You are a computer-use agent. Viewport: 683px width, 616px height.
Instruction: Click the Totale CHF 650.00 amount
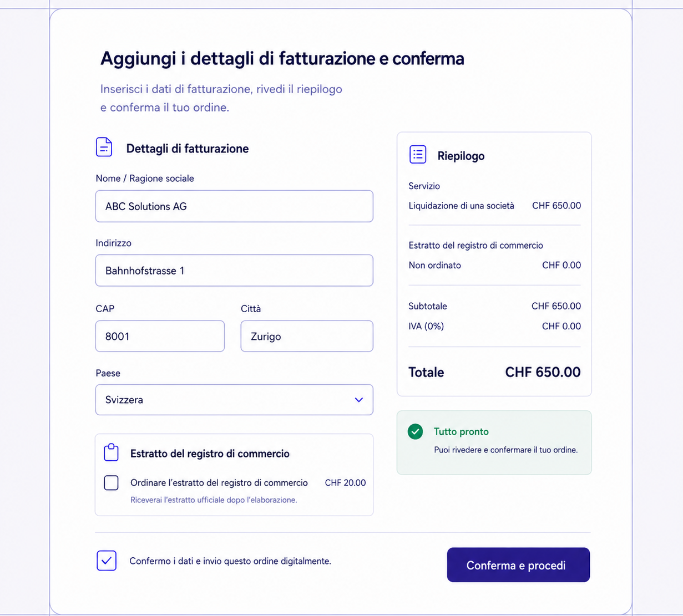click(x=543, y=372)
